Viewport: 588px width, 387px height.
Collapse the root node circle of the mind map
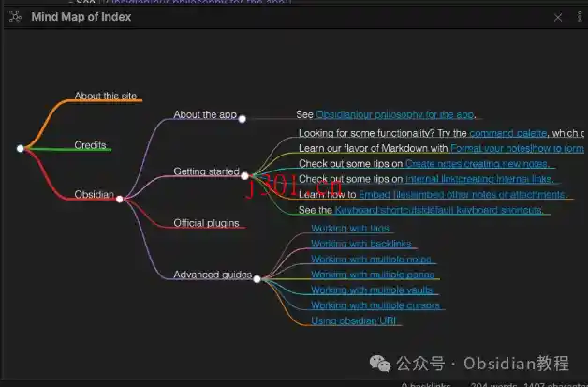pos(21,148)
